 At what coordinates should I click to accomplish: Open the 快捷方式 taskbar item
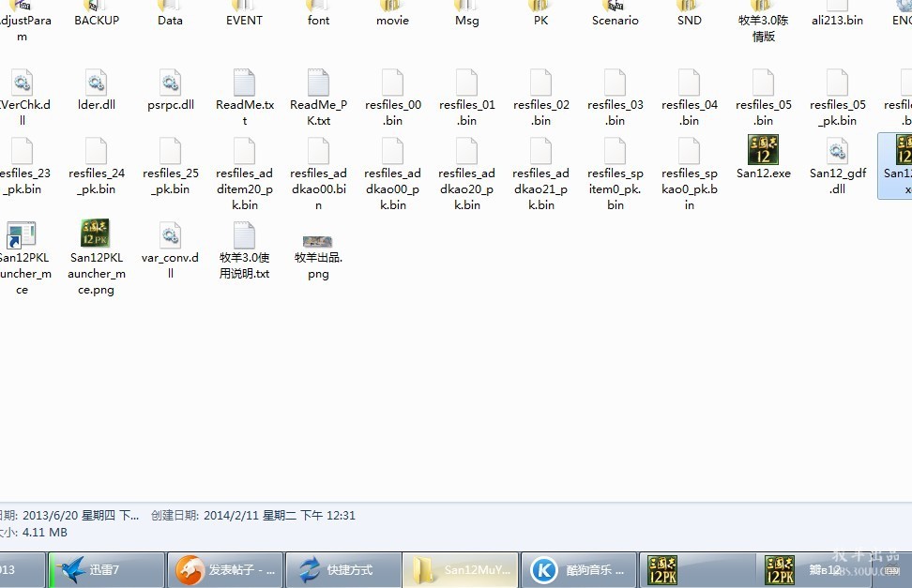tap(342, 569)
